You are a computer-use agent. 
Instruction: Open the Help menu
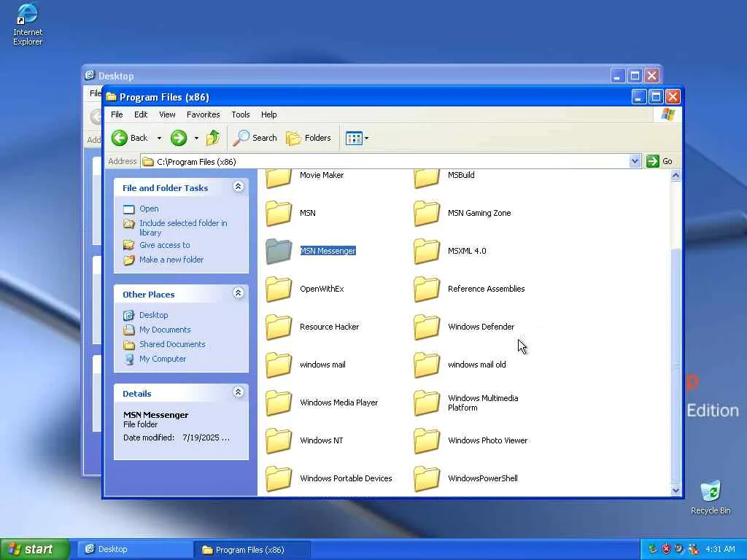(x=268, y=114)
